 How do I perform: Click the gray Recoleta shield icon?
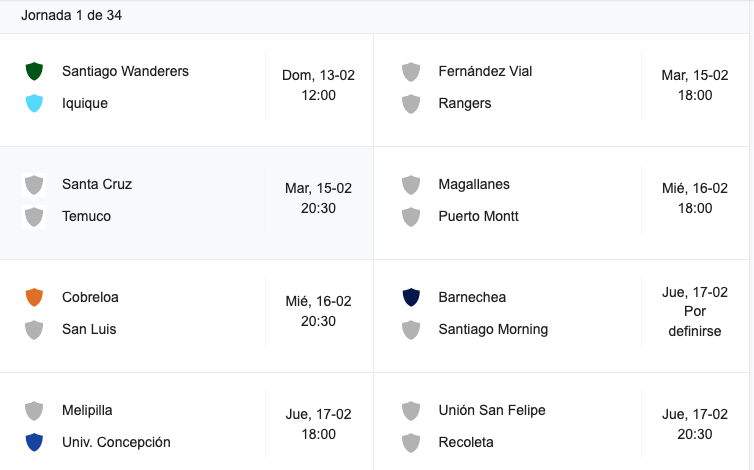411,442
